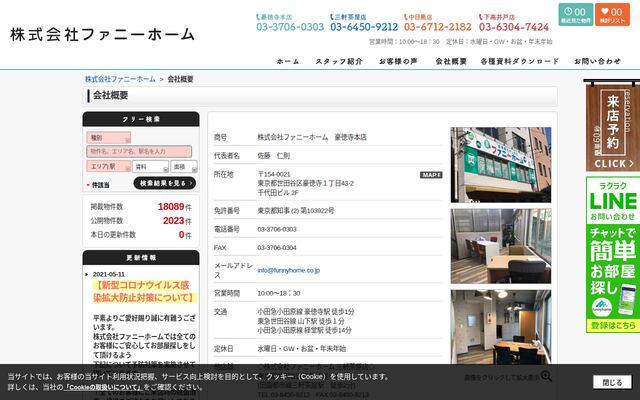Click 佐藤 仁則 representative name
This screenshot has height=400, width=640.
click(x=273, y=156)
